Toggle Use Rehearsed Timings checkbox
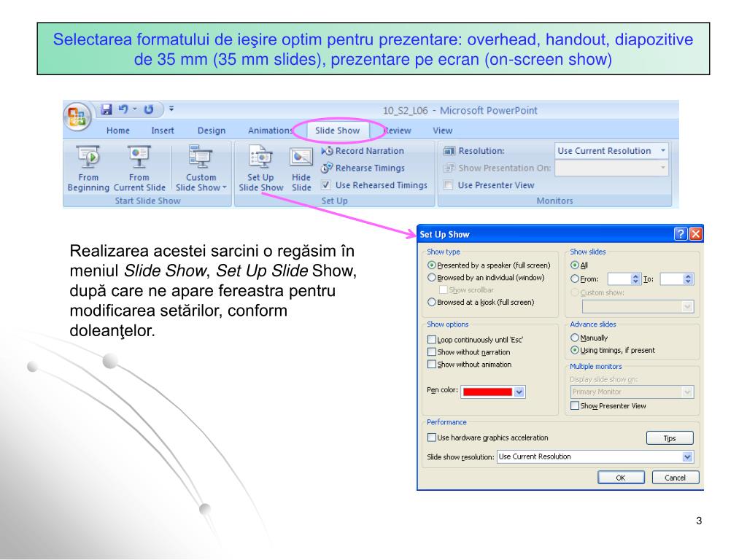Screen dimensions: 747x560 (x=326, y=184)
